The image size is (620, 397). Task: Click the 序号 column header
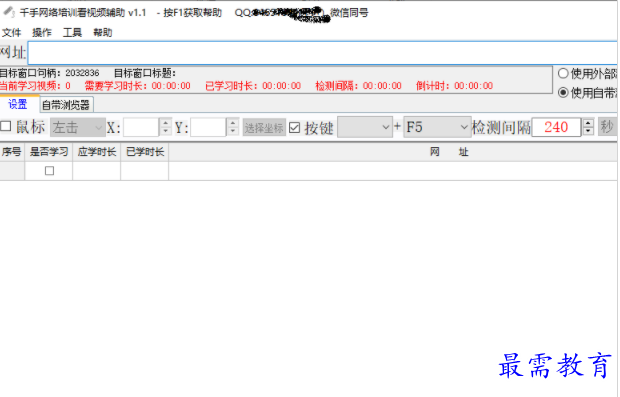pyautogui.click(x=12, y=152)
